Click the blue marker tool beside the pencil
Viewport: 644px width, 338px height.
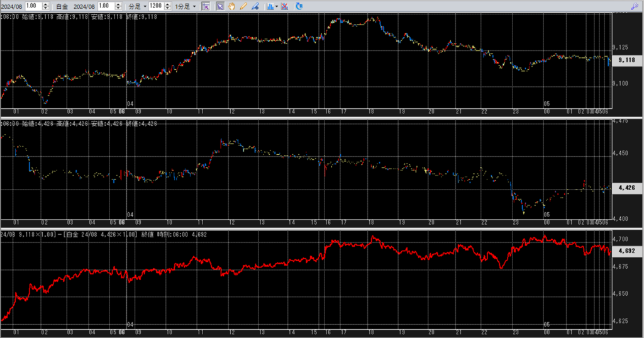pos(255,6)
